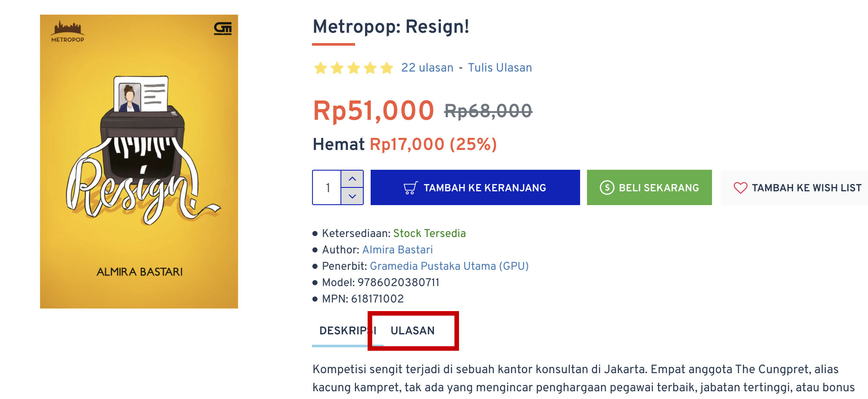Click the fifth rating star

[387, 68]
